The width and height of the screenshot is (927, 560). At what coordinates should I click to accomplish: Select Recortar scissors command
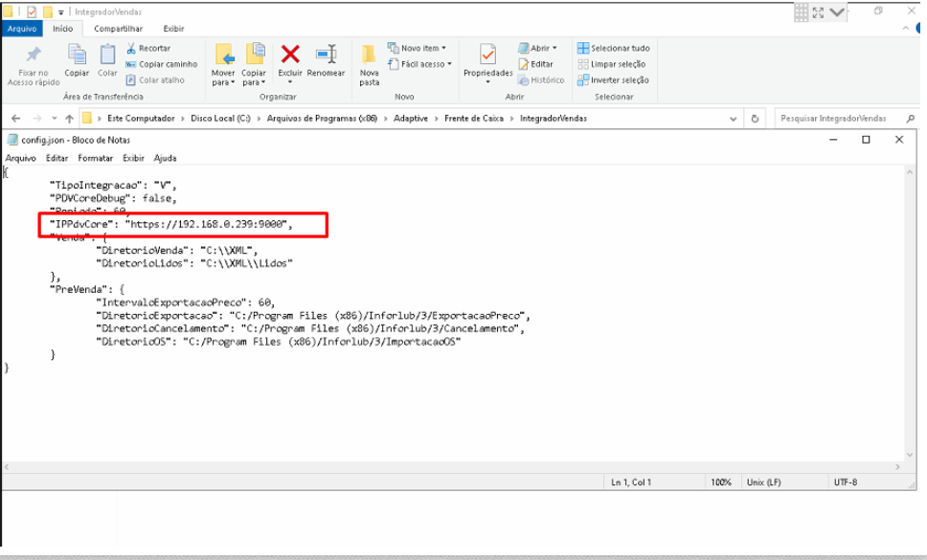coord(148,48)
